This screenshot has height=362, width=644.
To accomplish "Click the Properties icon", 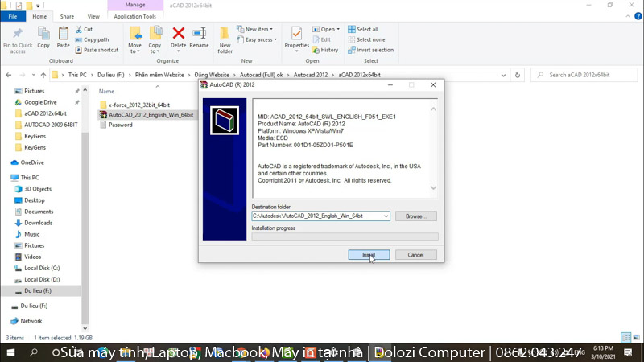I will pyautogui.click(x=296, y=35).
